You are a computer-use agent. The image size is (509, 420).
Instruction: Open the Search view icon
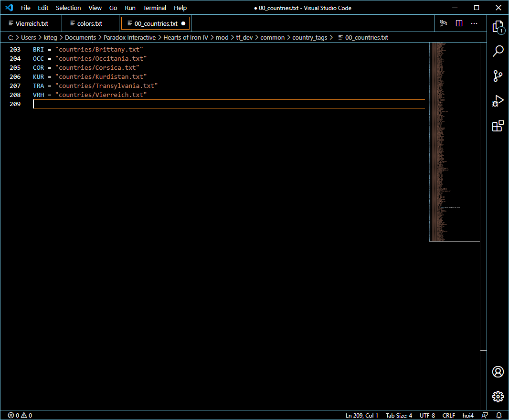click(x=498, y=51)
